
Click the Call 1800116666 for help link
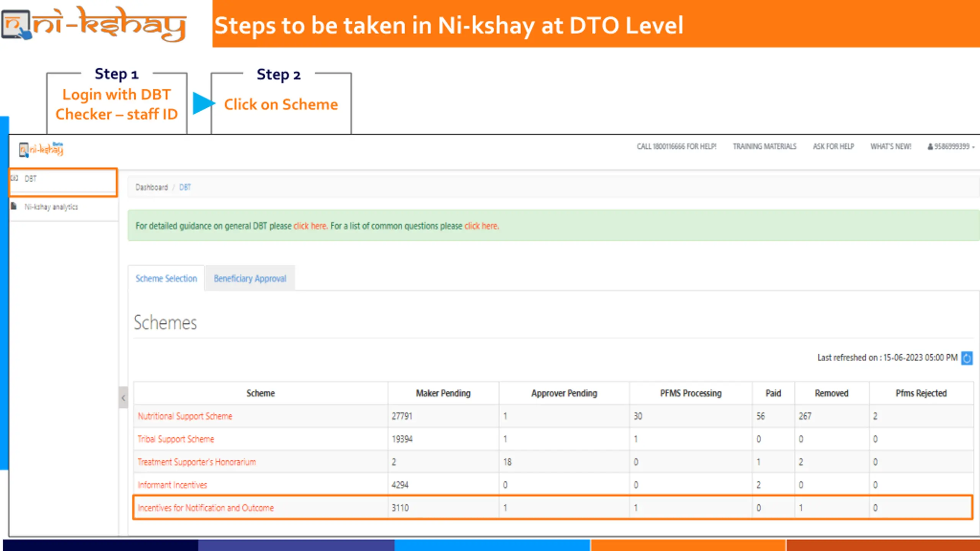coord(676,147)
